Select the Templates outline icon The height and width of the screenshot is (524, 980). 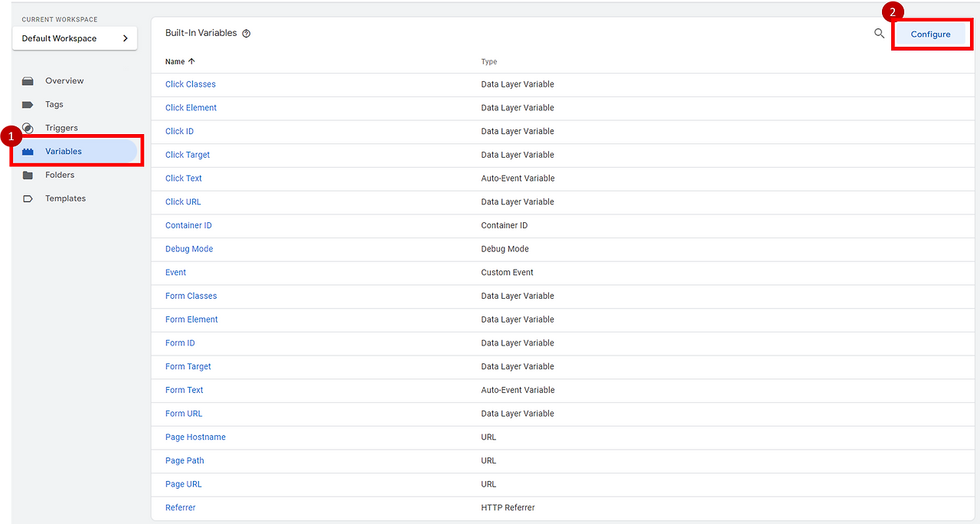(x=28, y=198)
